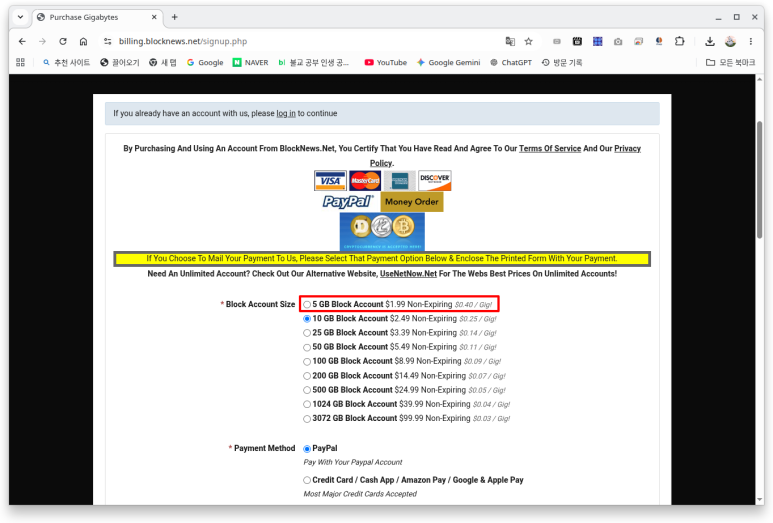Open a new browser tab
Image resolution: width=773 pixels, height=523 pixels.
175,17
